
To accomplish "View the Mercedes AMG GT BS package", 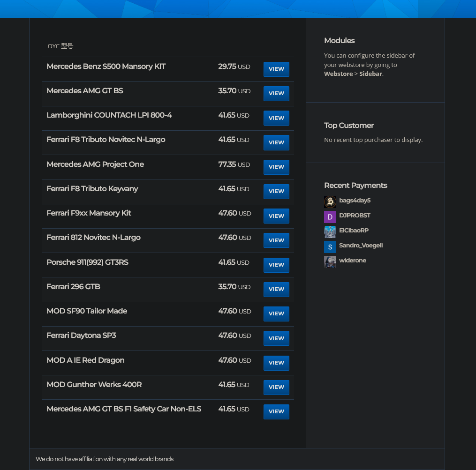I will (276, 93).
